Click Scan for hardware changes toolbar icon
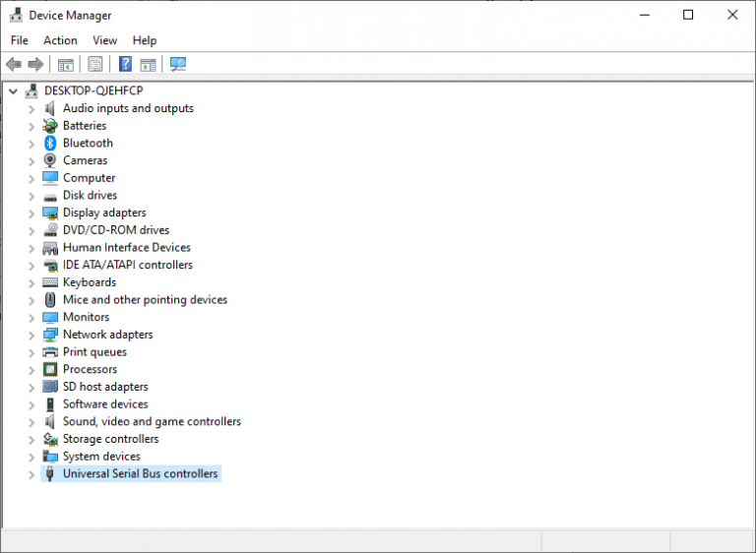 pyautogui.click(x=178, y=65)
